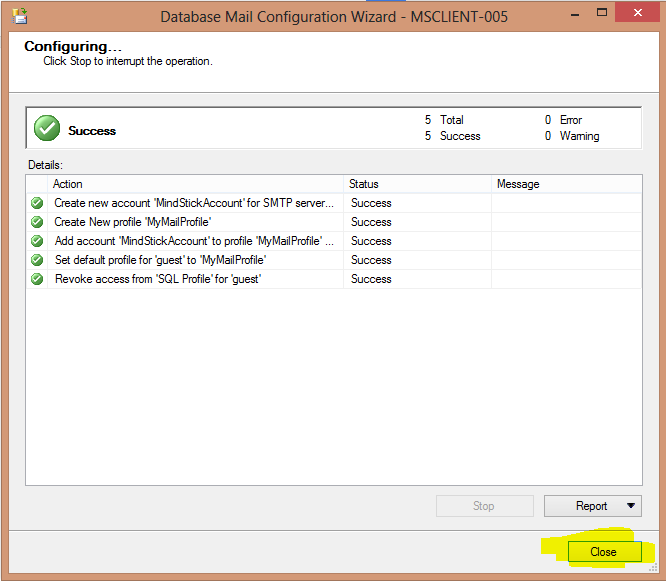
Task: Sort by the Action column header
Action: click(196, 184)
